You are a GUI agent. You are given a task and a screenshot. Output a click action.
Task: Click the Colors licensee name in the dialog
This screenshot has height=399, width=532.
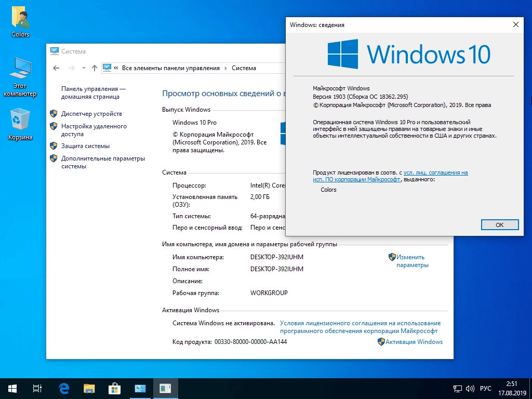pyautogui.click(x=328, y=190)
